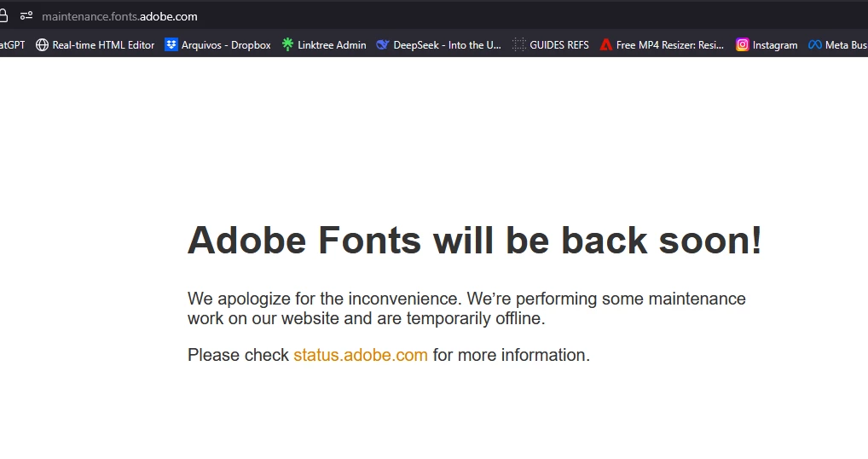Open the Real-time HTML Editor bookmark
This screenshot has height=459, width=868.
(x=95, y=45)
